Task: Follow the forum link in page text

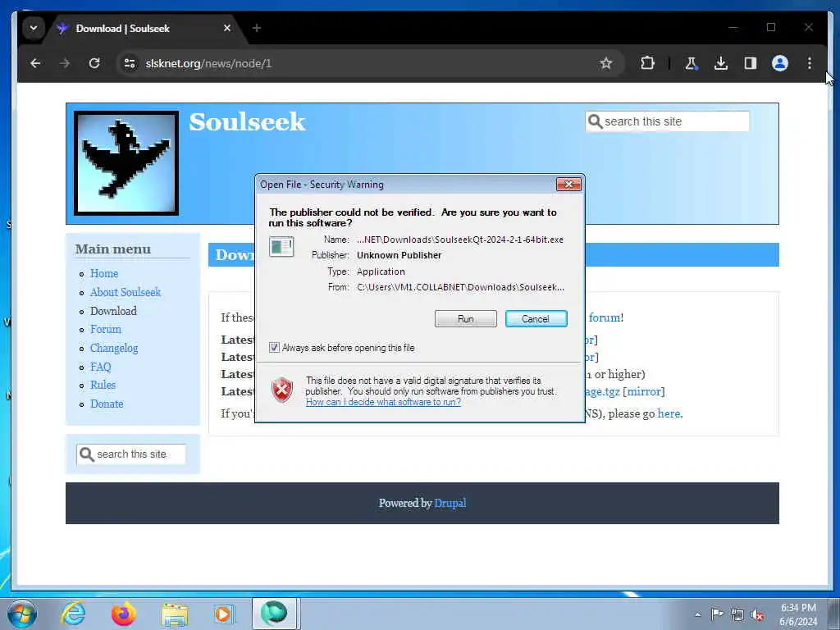Action: 605,317
